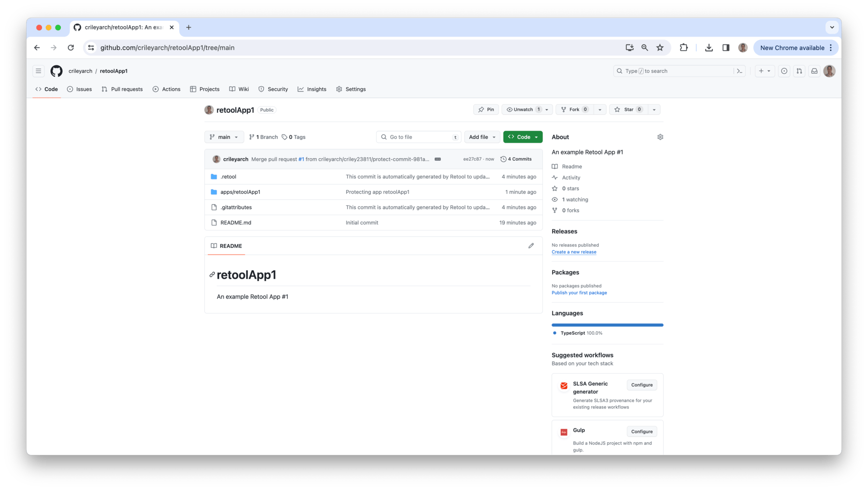Open the Insights tab

coord(312,89)
